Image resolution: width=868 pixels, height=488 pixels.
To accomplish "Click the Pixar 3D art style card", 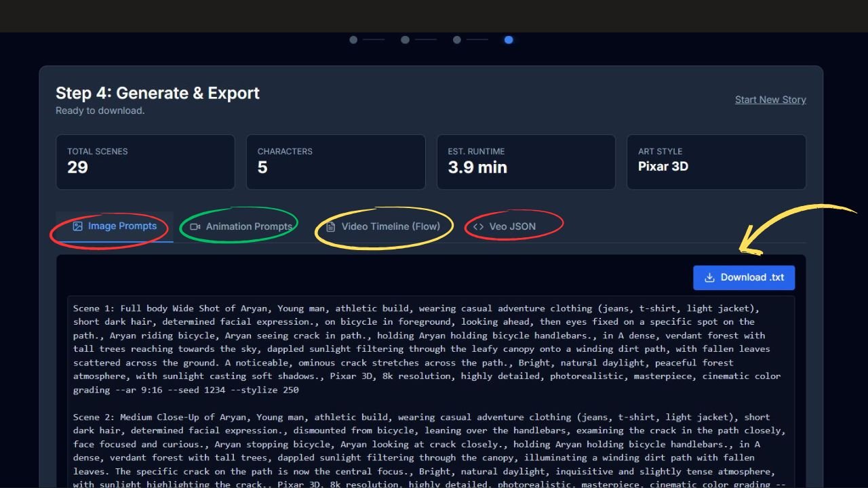I will coord(717,161).
